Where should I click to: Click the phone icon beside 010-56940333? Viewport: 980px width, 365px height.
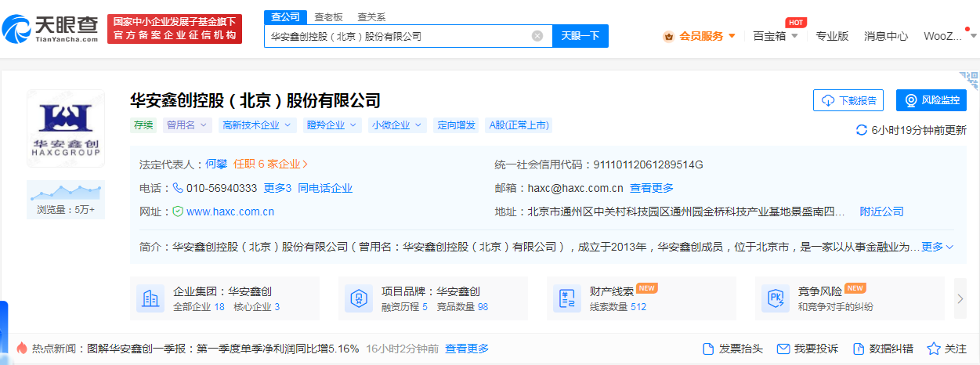coord(178,188)
